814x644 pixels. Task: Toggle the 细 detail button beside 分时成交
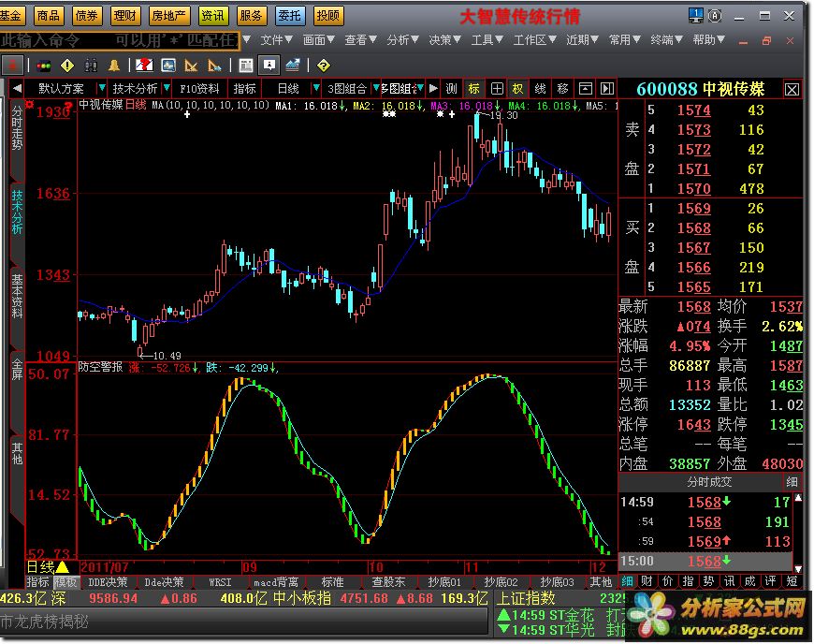792,482
